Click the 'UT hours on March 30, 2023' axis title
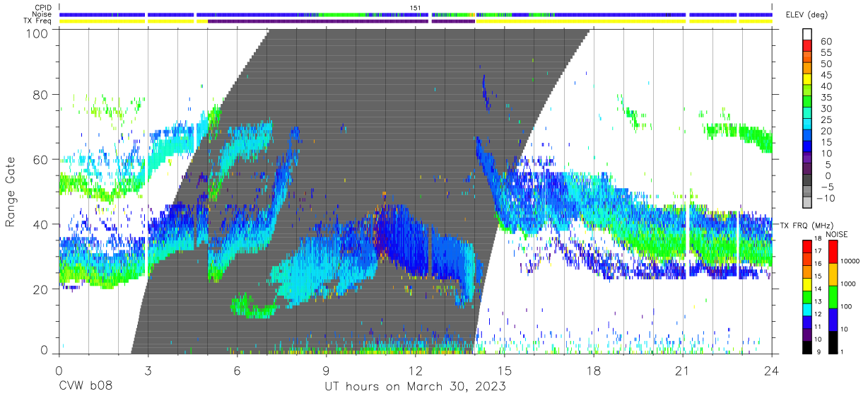Screen dimensions: 868x401 (415, 386)
